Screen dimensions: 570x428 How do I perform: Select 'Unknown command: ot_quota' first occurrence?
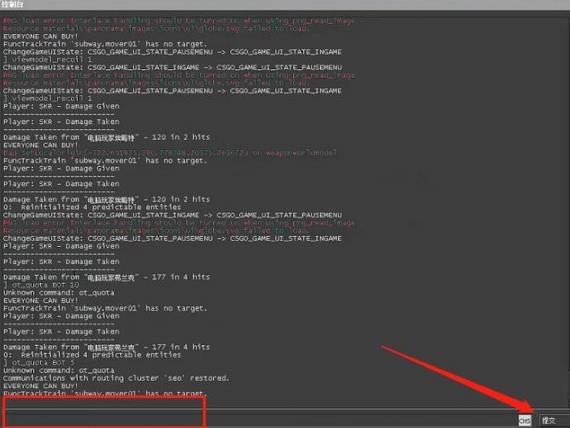59,293
